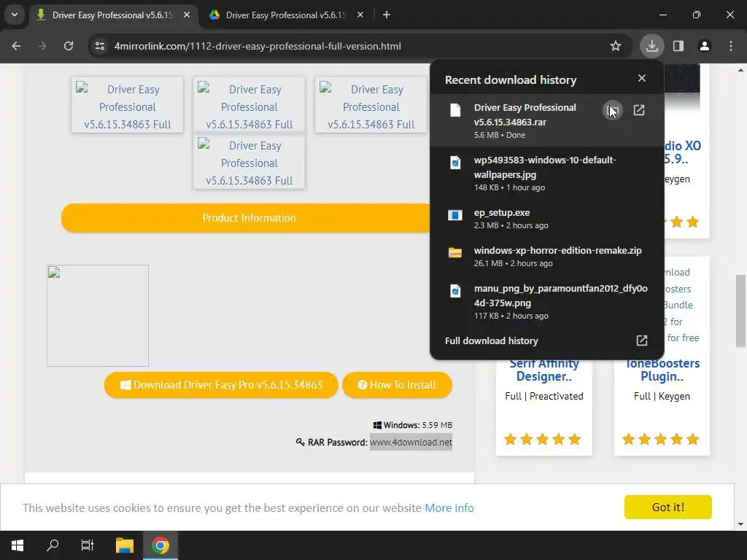Open the Chrome profile menu

[x=705, y=46]
